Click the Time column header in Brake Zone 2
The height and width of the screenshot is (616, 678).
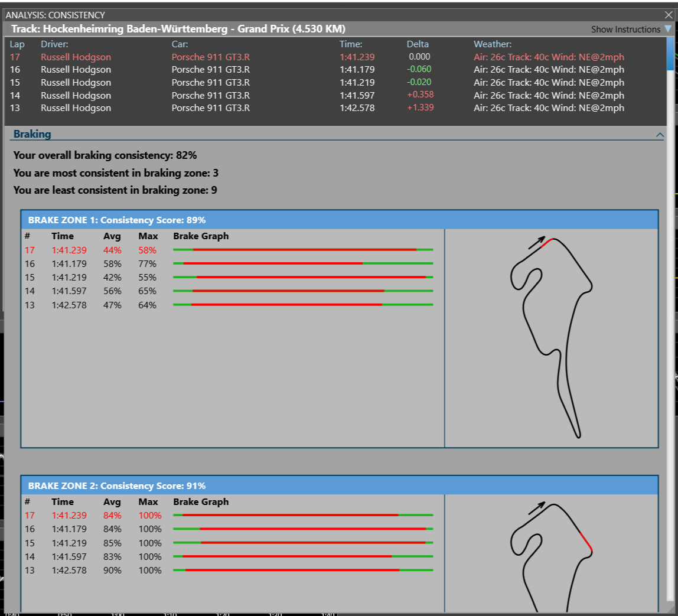pos(63,502)
